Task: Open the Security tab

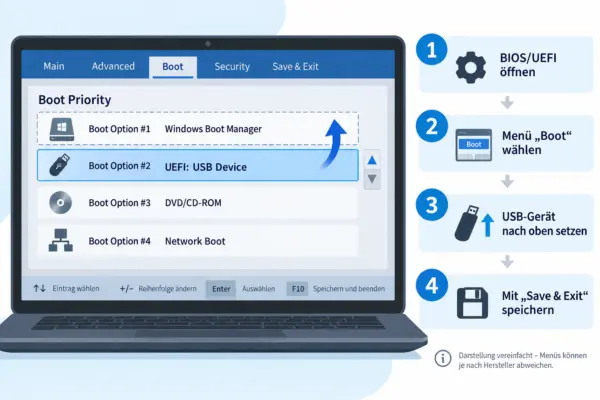Action: (x=232, y=67)
